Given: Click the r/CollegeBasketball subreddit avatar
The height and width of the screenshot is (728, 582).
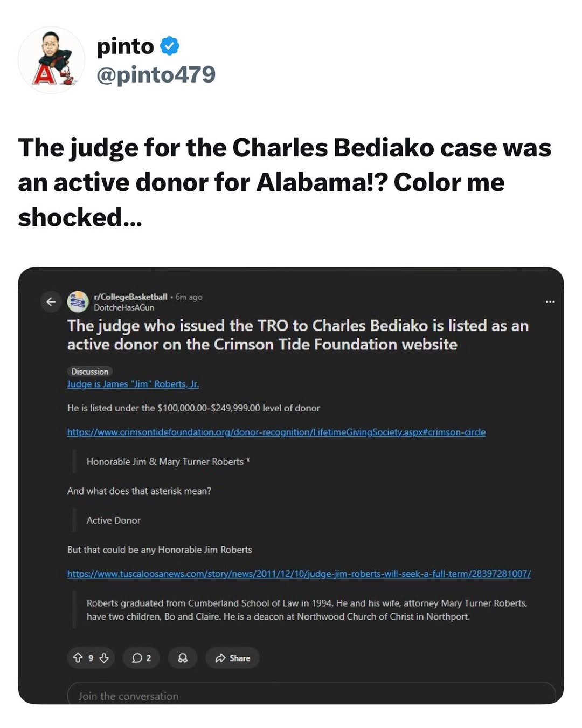Looking at the screenshot, I should coord(78,301).
